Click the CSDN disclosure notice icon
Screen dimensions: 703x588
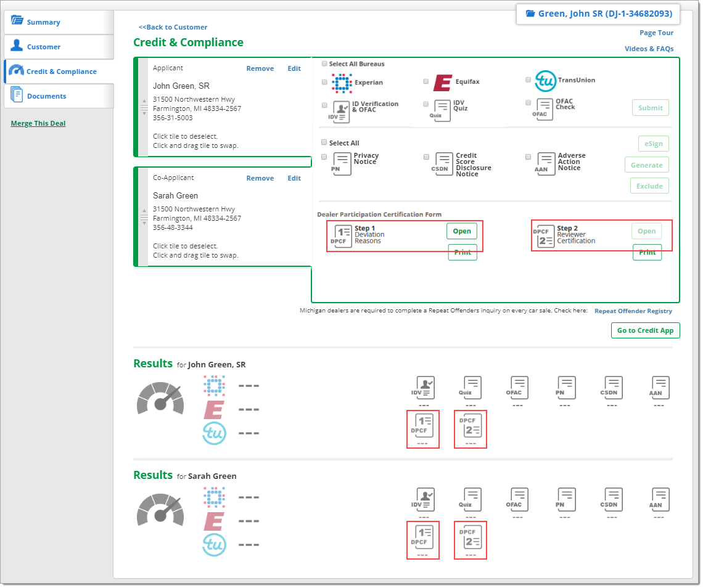(443, 164)
